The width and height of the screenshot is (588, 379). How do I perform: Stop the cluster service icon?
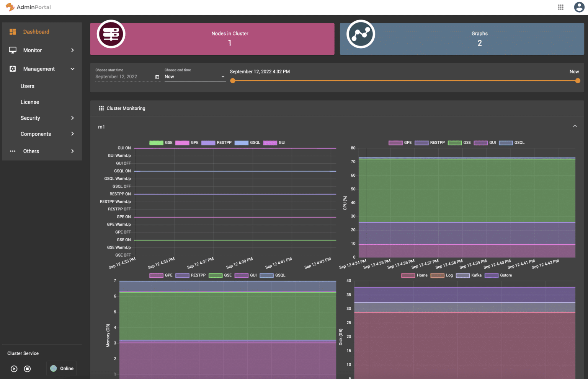(27, 369)
